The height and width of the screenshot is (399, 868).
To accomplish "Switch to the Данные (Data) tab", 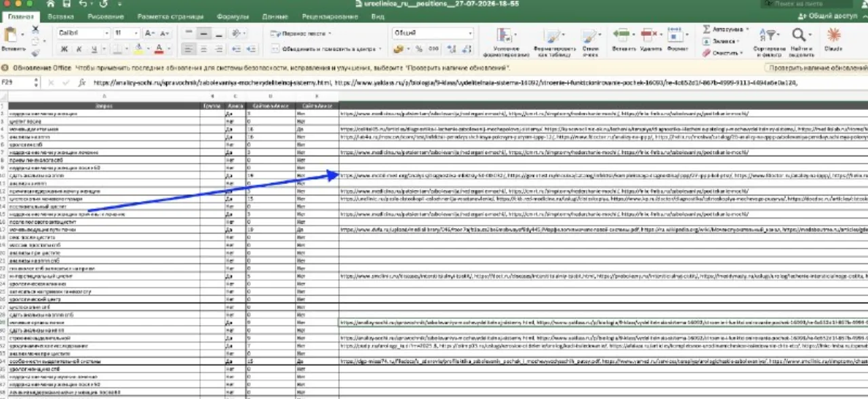I will pyautogui.click(x=275, y=16).
